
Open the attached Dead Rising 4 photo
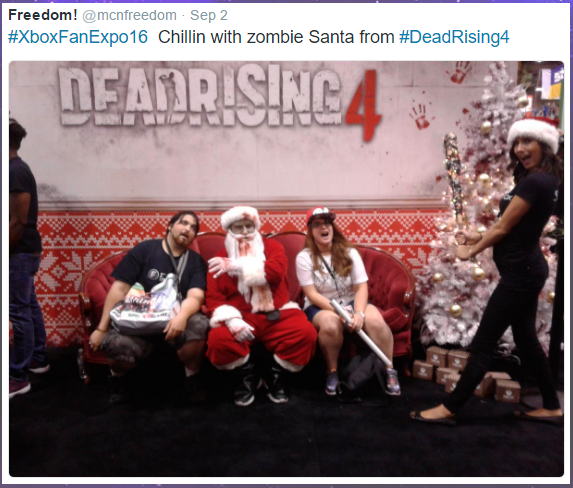(286, 269)
